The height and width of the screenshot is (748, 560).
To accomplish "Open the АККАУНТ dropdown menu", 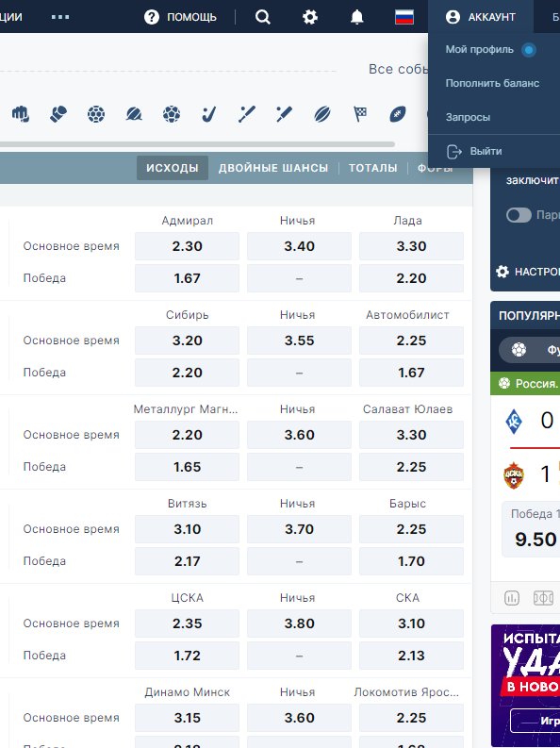I will click(x=481, y=17).
